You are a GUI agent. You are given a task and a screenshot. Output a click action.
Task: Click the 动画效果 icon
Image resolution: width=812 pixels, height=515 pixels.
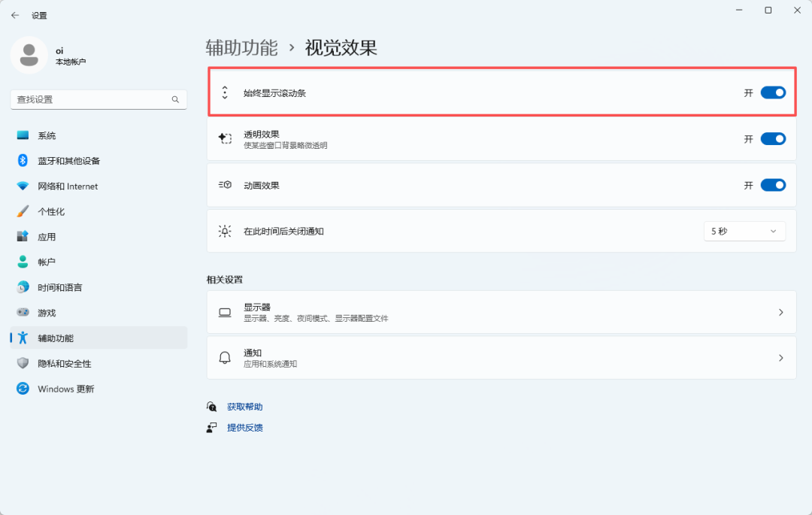(225, 185)
